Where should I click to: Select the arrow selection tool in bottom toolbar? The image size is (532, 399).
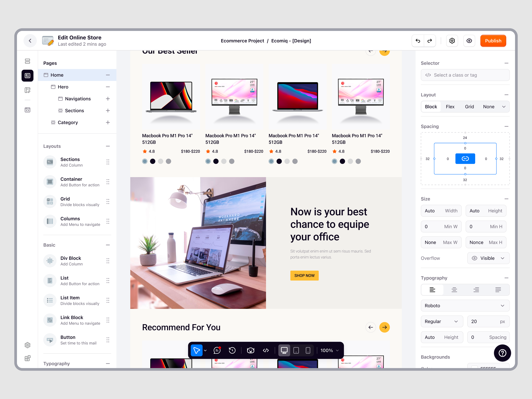[197, 350]
